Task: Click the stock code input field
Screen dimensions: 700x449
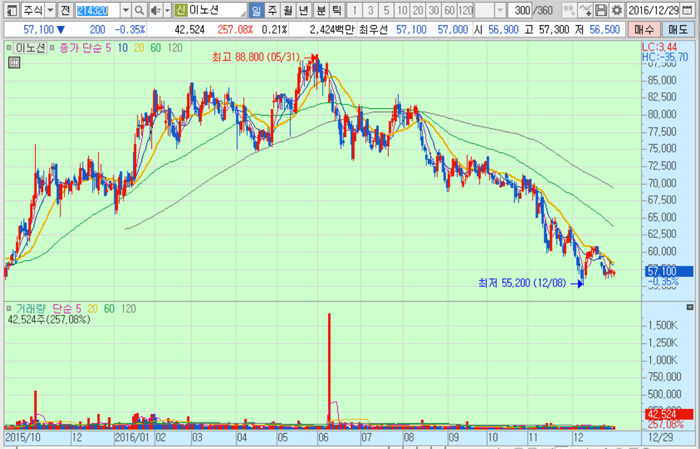Action: click(96, 9)
